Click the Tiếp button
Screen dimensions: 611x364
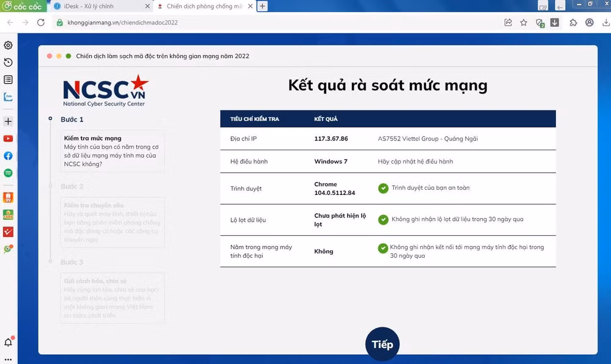pyautogui.click(x=382, y=344)
